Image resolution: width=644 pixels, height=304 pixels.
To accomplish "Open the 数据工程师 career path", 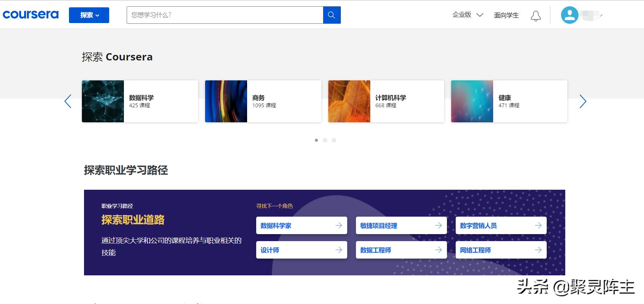I will click(401, 250).
